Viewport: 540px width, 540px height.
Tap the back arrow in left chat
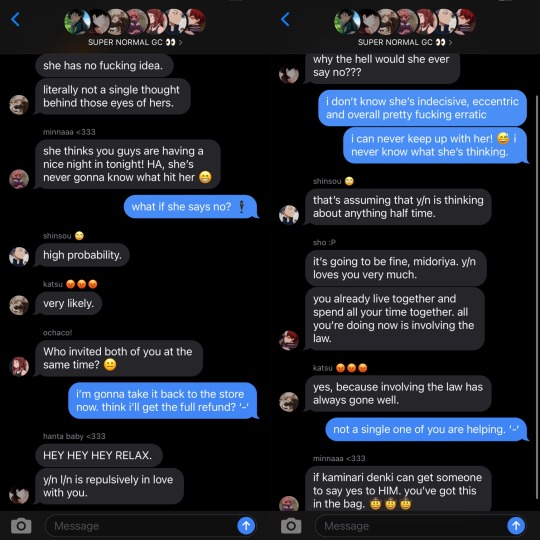click(15, 20)
